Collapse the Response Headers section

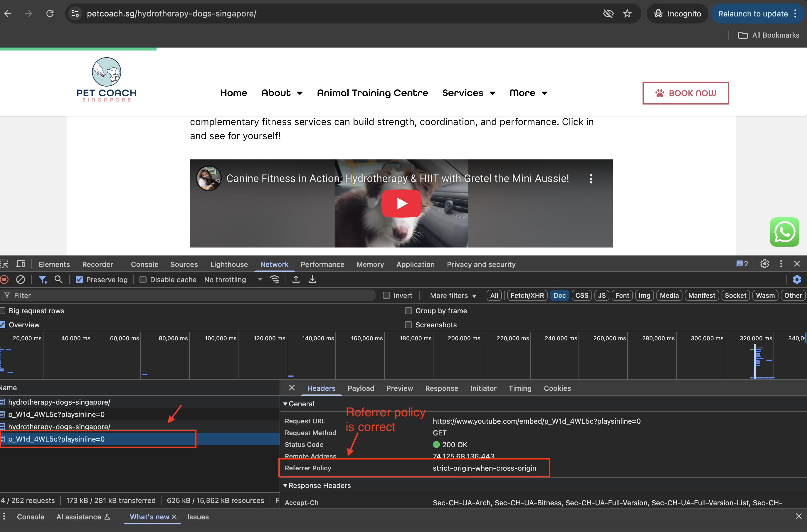point(285,485)
